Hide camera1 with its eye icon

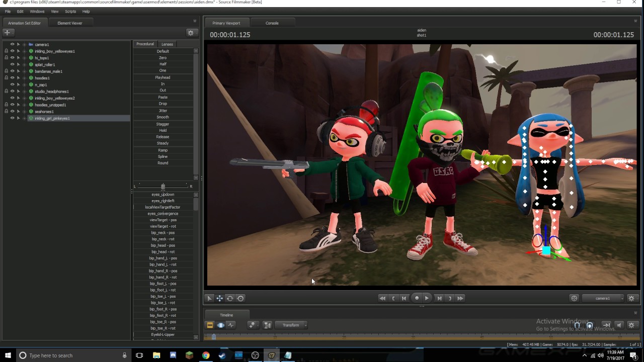(12, 45)
